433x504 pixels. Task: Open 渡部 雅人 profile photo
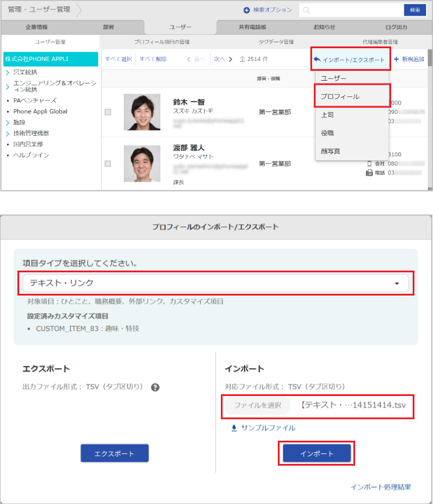(x=142, y=164)
